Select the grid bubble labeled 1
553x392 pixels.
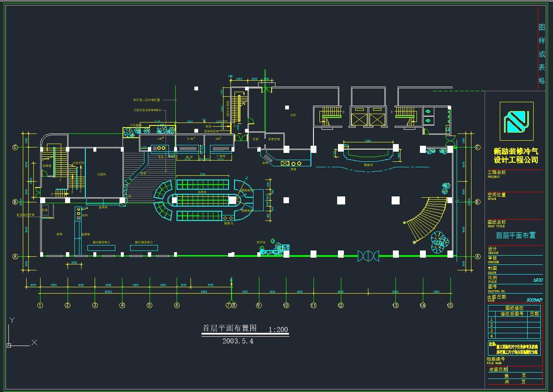click(x=40, y=305)
